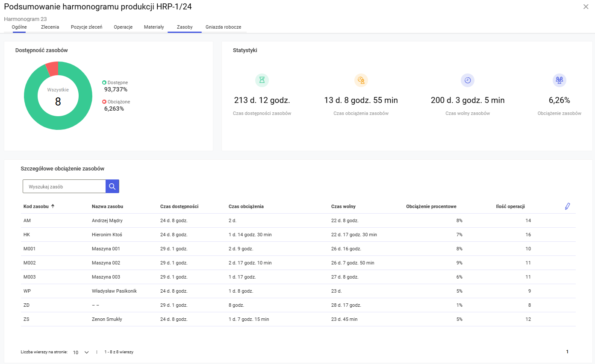Click the orange resource load time icon
The height and width of the screenshot is (364, 595).
click(361, 80)
